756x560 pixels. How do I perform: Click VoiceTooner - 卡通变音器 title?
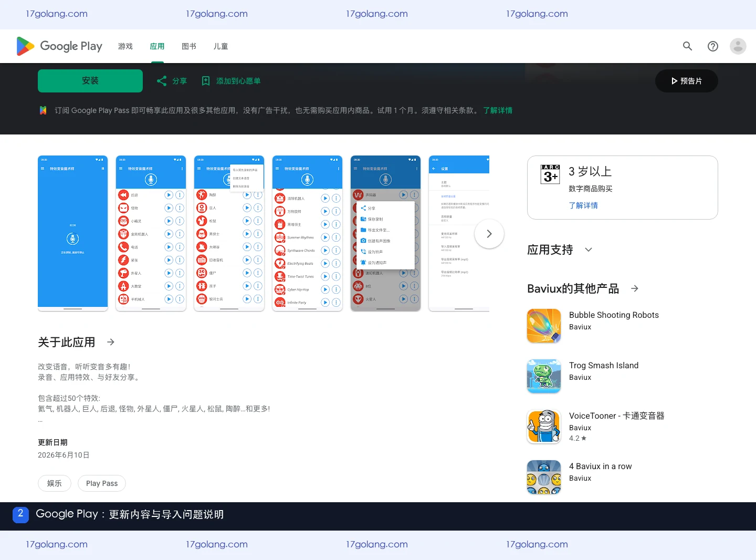[x=617, y=416]
